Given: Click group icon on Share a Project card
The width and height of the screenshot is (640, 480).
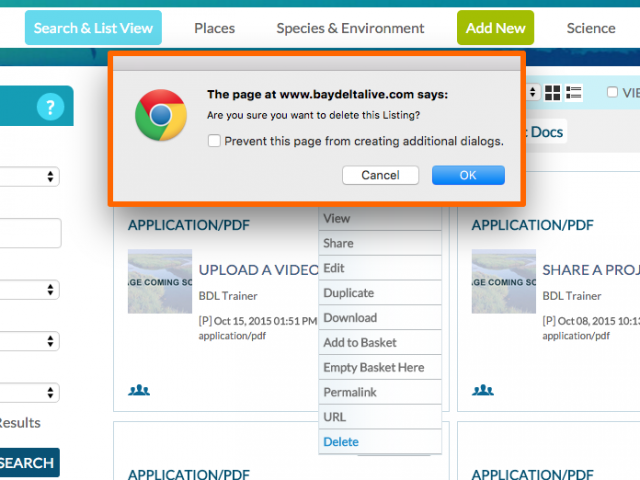Looking at the screenshot, I should [x=483, y=390].
